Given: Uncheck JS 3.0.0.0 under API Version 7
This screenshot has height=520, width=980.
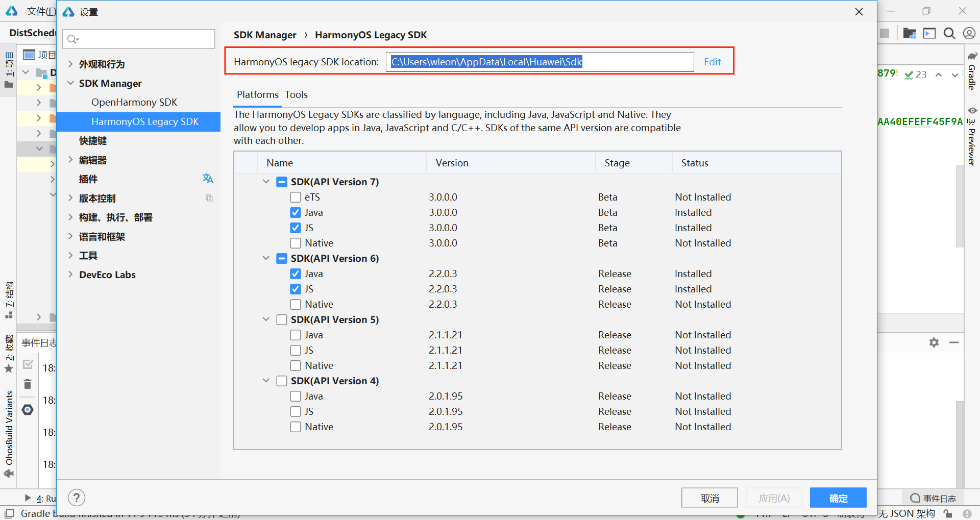Looking at the screenshot, I should [296, 228].
